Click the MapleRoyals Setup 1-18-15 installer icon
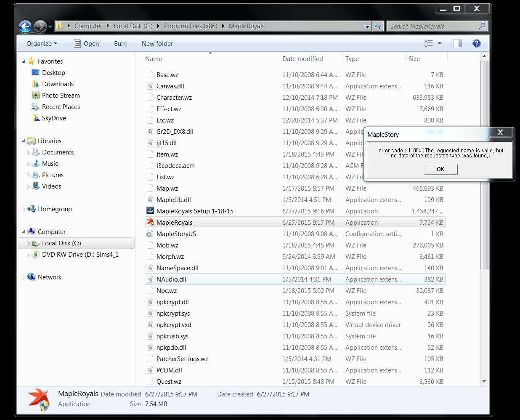Screen dimensions: 520x420 tap(150, 211)
